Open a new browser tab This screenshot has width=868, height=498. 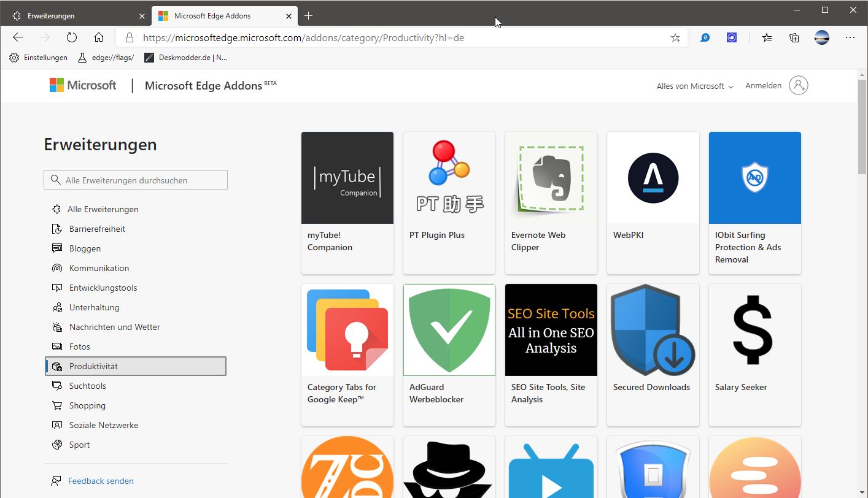tap(308, 15)
